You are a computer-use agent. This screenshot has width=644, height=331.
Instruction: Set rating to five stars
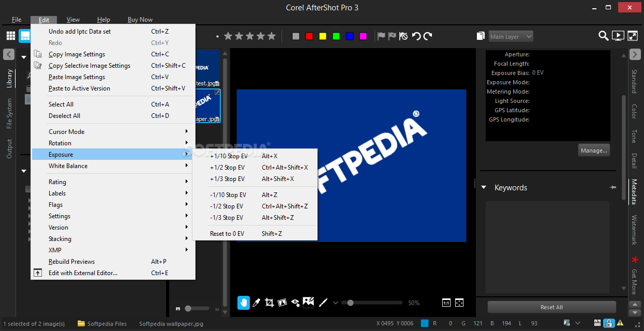click(x=272, y=36)
